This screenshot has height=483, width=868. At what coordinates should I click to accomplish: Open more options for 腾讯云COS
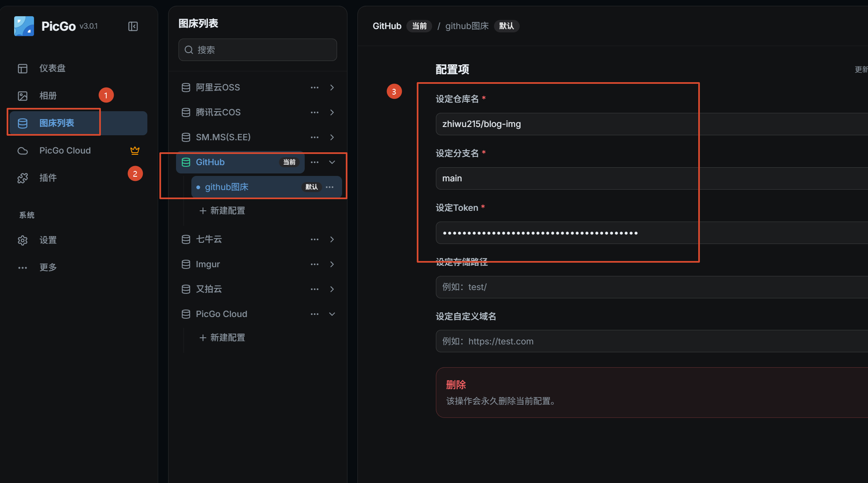point(315,112)
